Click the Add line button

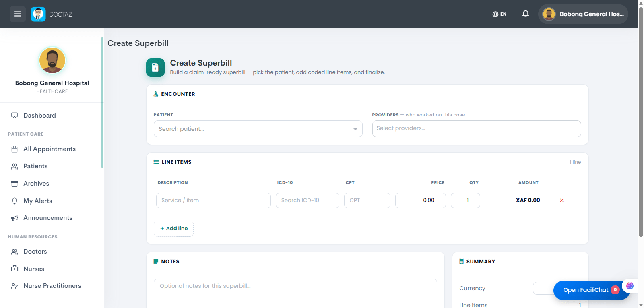173,229
